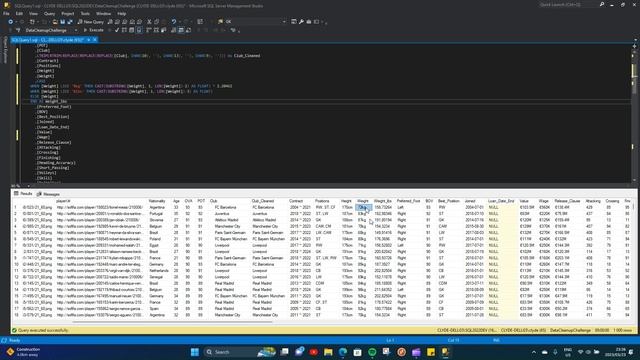Toggle Results to Grid icon
The width and height of the screenshot is (640, 360).
pos(181,30)
